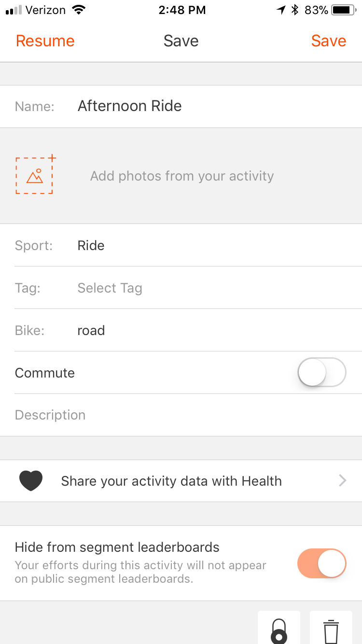Tap the Wi-Fi signal icon
The image size is (362, 644).
tap(78, 10)
